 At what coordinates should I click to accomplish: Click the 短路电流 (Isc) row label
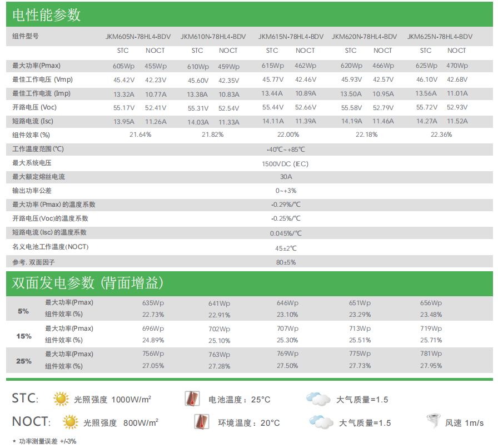[33, 121]
